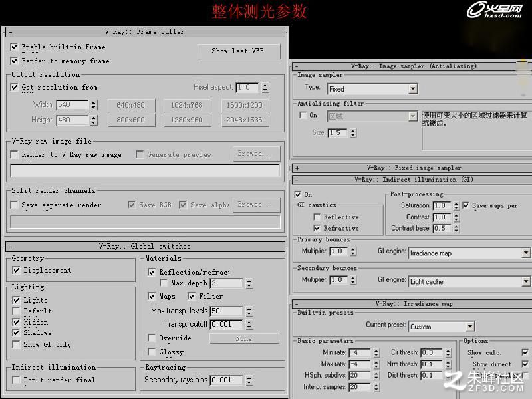The image size is (532, 399).
Task: Toggle Render to memory frame checkbox
Action: point(14,61)
